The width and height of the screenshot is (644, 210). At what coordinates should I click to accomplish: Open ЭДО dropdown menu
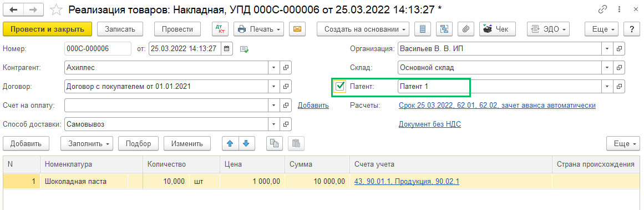548,29
